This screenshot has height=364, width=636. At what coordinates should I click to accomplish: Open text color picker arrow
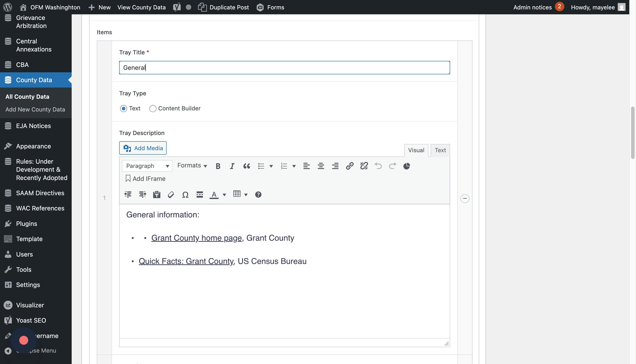coord(224,195)
